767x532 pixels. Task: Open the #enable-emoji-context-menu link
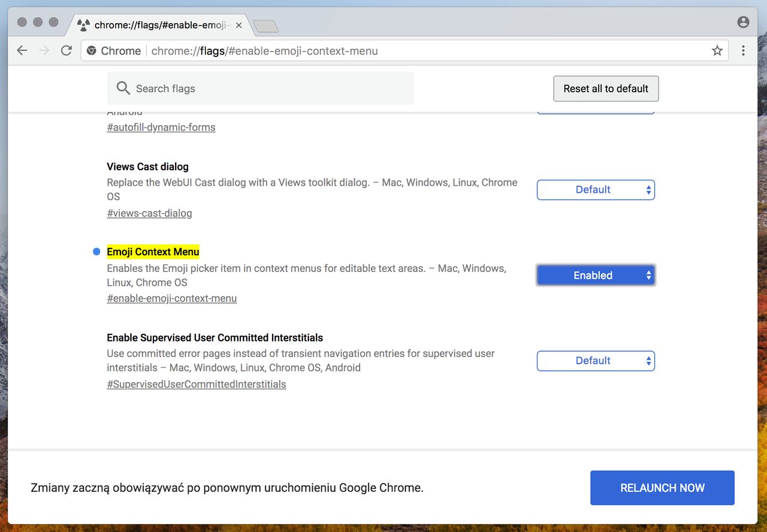(172, 298)
